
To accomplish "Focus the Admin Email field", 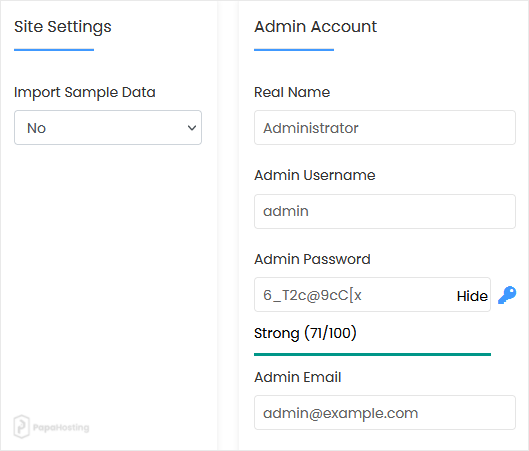I will [x=385, y=413].
